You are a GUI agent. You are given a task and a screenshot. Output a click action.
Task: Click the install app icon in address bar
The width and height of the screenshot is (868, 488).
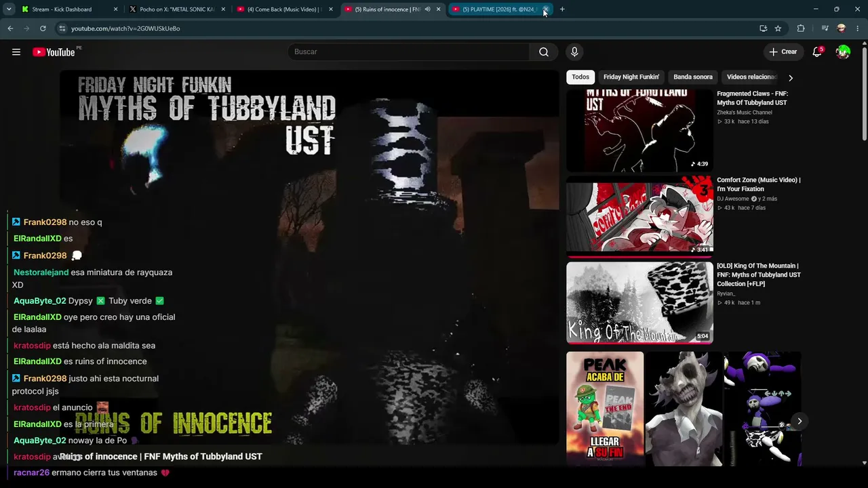[763, 28]
